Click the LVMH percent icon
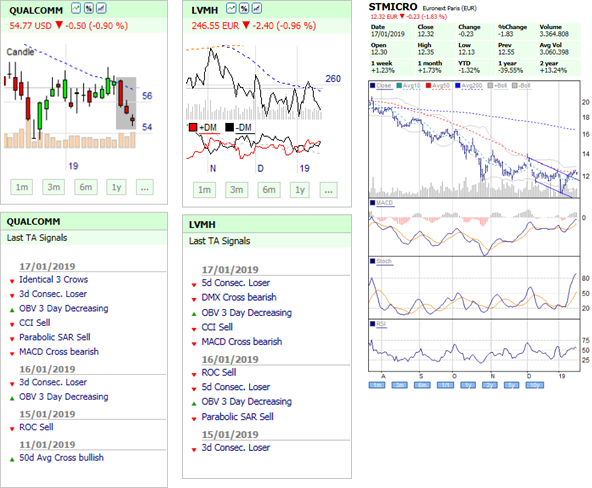The image size is (592, 488). 244,8
